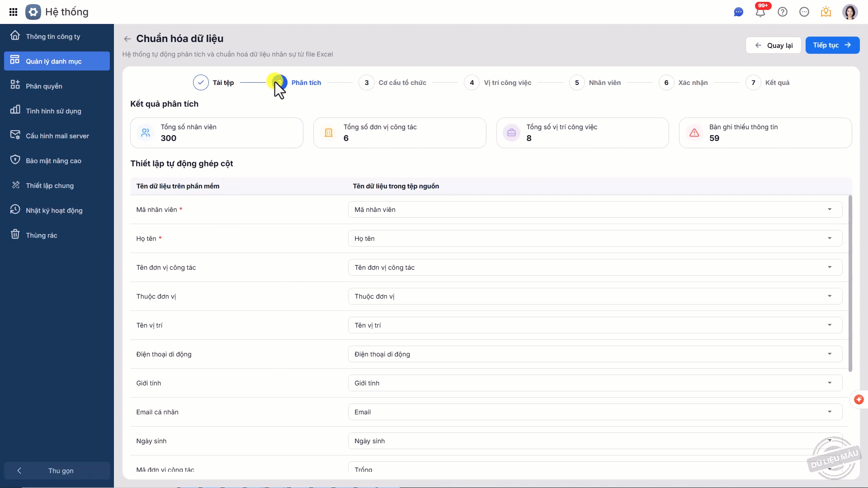
Task: Click the mapping table vertical scrollbar
Action: [x=850, y=284]
